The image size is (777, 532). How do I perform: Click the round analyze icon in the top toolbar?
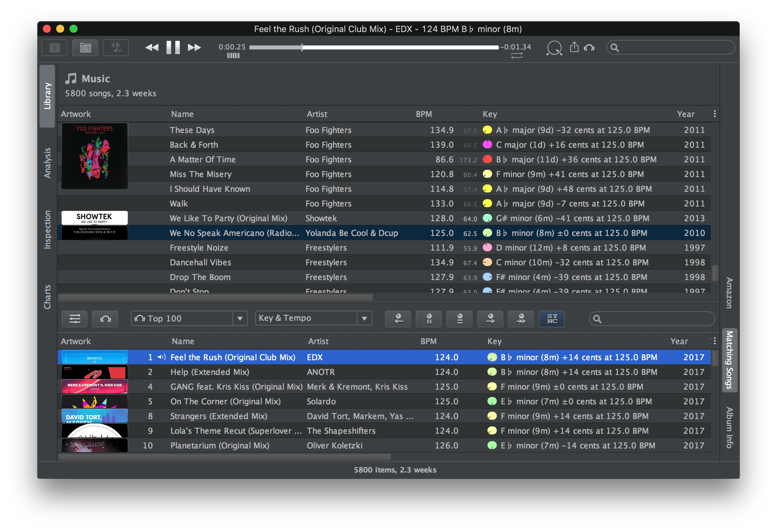tap(554, 48)
